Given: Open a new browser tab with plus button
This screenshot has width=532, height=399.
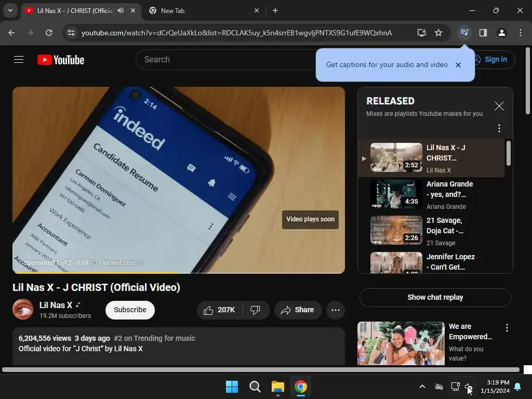Looking at the screenshot, I should coord(275,10).
